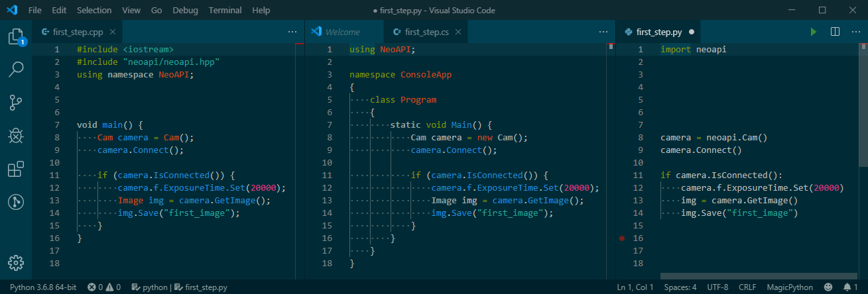Click 'void main() {' in C++ editor
The image size is (868, 294).
pyautogui.click(x=110, y=124)
